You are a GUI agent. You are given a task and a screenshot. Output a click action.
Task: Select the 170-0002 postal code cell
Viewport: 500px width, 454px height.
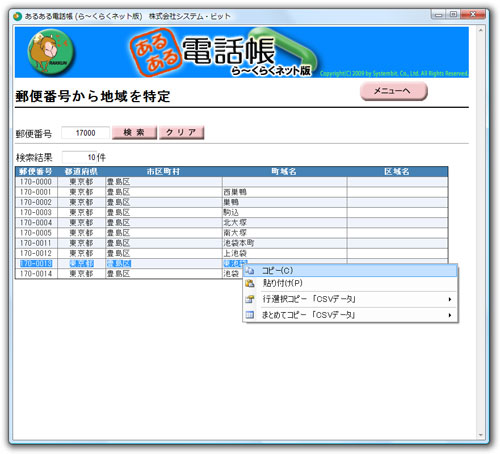tap(36, 202)
